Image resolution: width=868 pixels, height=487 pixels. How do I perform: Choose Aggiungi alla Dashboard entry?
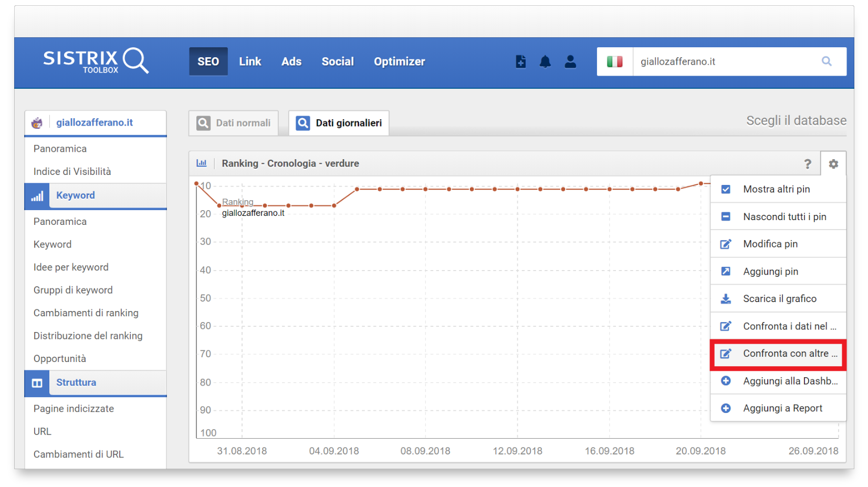pos(778,381)
